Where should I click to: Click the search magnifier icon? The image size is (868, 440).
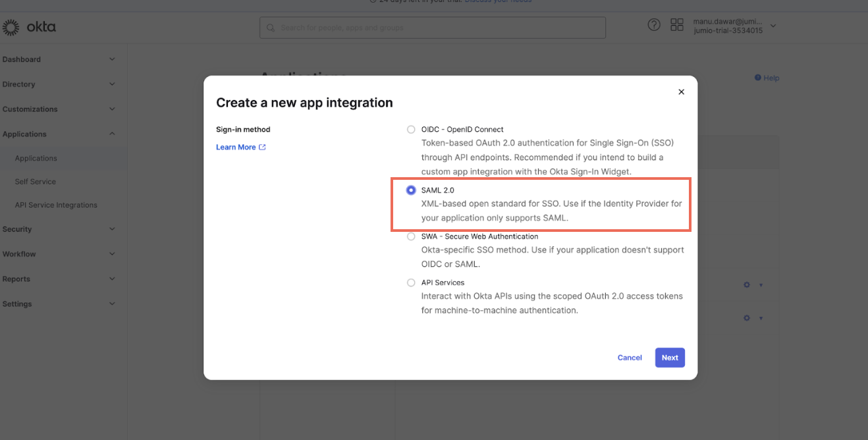click(x=271, y=28)
